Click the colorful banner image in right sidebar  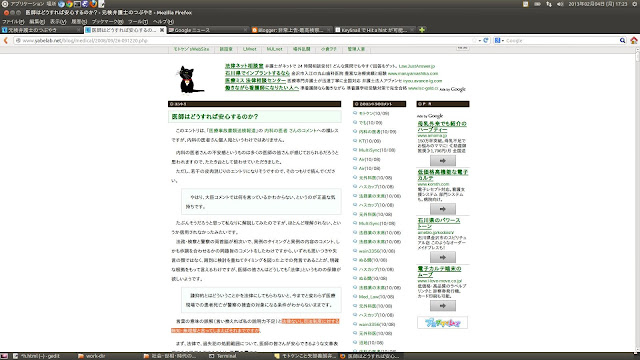click(442, 323)
